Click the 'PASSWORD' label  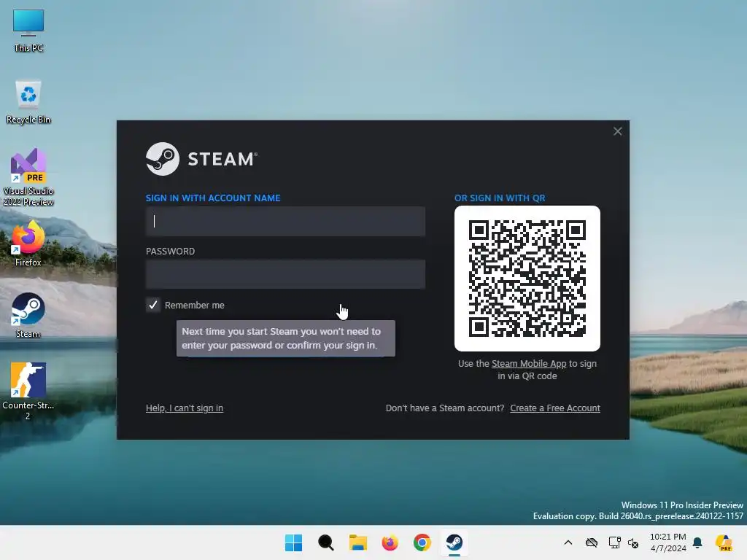pyautogui.click(x=170, y=252)
